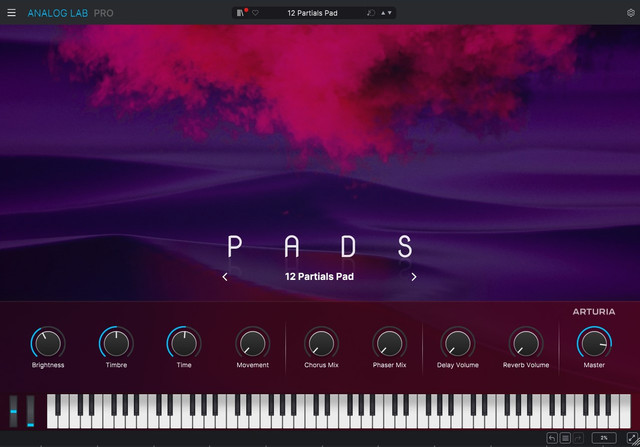Click the Reverb Volume label text
This screenshot has width=640, height=447.
pyautogui.click(x=526, y=365)
